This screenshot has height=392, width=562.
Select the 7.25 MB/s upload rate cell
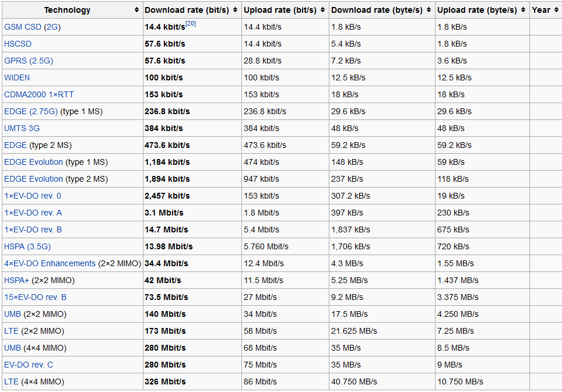pos(483,331)
